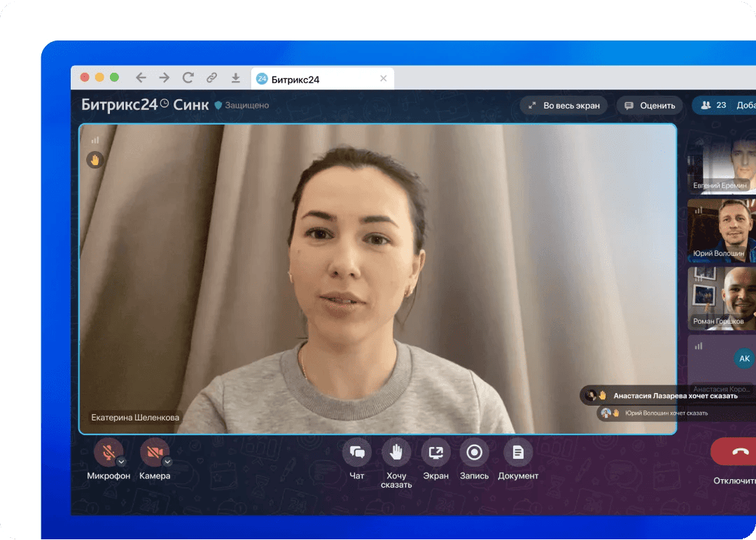Screen dimensions: 756x540
Task: Open the Чат panel icon
Action: [x=357, y=453]
